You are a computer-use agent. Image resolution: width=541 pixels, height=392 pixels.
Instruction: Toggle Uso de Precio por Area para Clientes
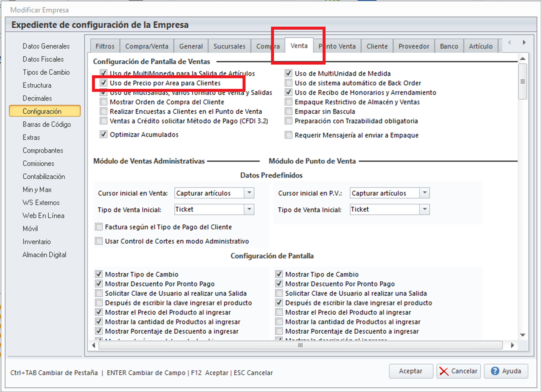[x=104, y=83]
